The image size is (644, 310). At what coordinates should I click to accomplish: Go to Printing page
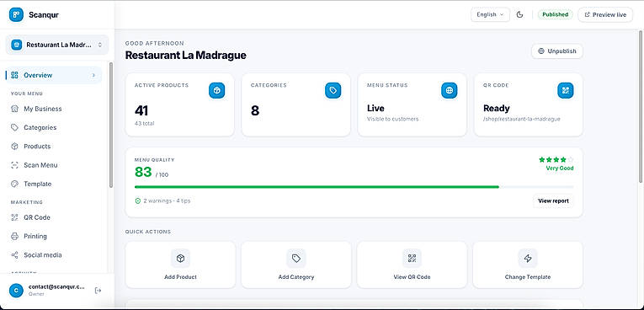tap(54, 237)
